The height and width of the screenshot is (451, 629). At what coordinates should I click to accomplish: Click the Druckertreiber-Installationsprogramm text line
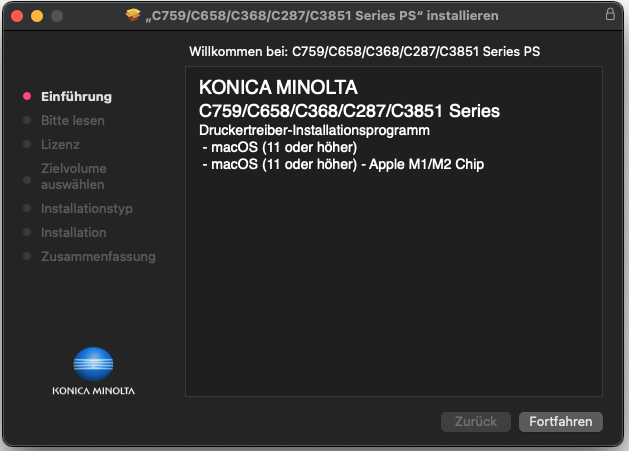(x=315, y=131)
